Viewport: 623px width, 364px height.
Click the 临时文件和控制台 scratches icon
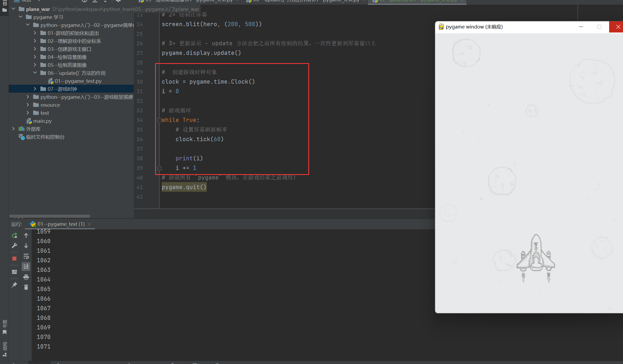click(22, 137)
